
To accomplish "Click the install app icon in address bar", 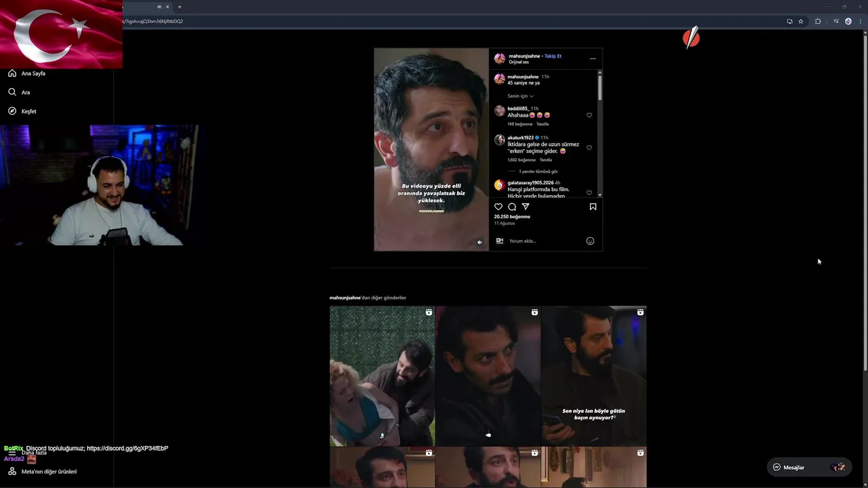I will pos(789,21).
